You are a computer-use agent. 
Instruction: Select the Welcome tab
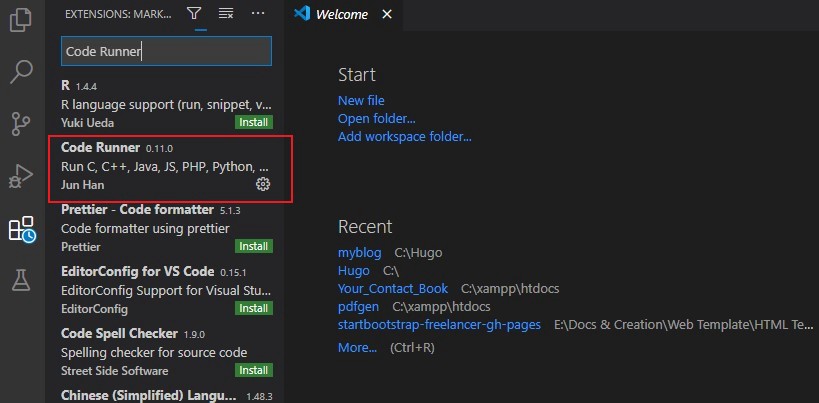[x=343, y=15]
